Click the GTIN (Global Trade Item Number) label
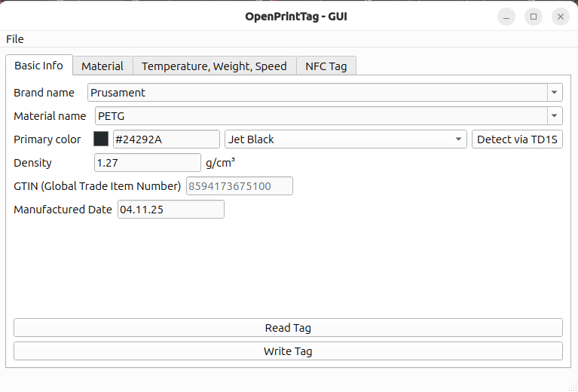This screenshot has height=392, width=578. 97,186
